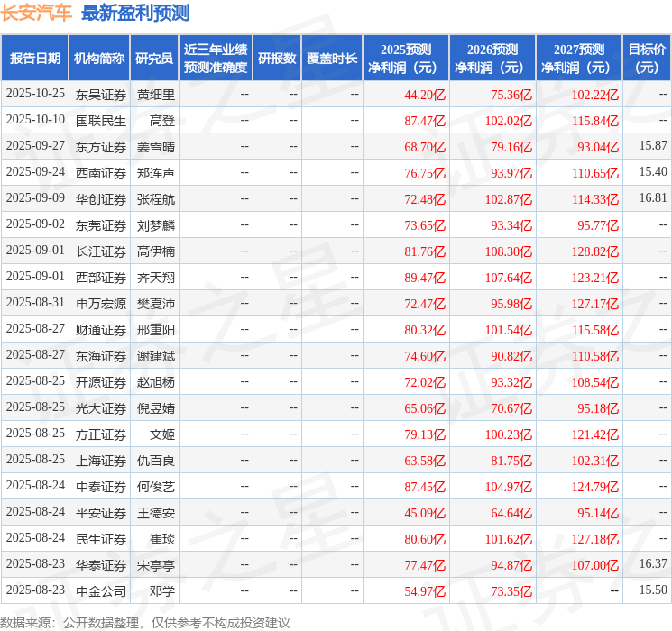Select the 西南证券 institution cell
Viewport: 672px width, 631px height.
tap(101, 173)
